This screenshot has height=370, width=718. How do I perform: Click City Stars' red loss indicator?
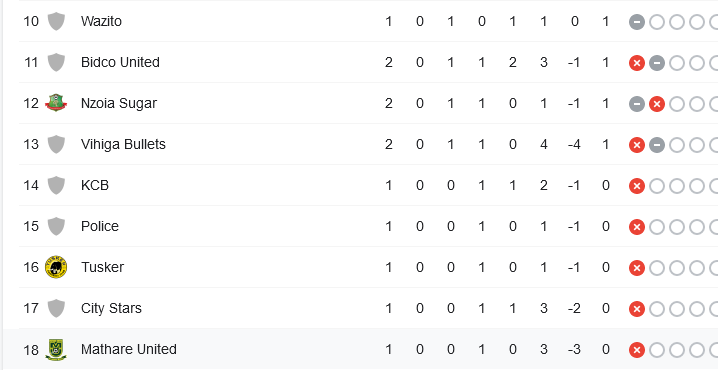click(636, 309)
